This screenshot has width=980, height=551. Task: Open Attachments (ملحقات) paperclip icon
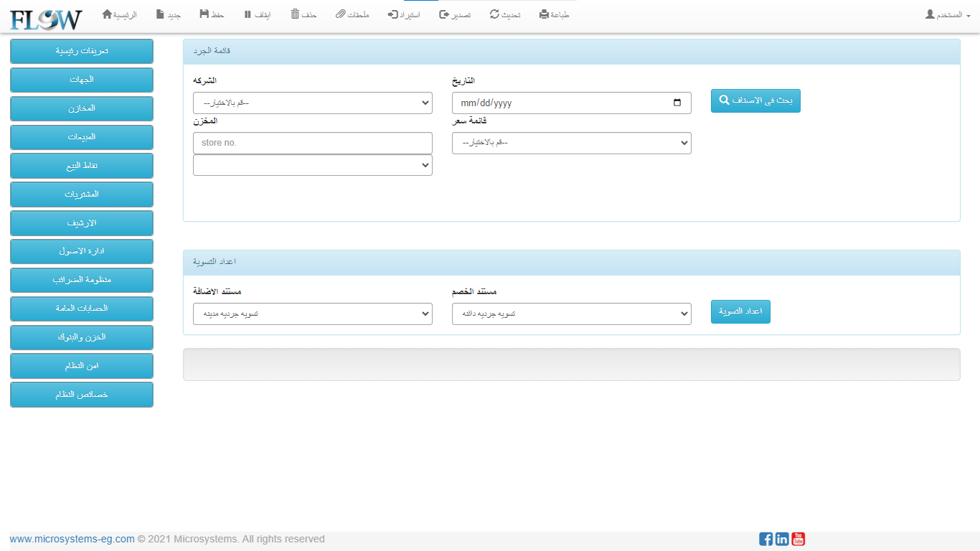(x=341, y=14)
